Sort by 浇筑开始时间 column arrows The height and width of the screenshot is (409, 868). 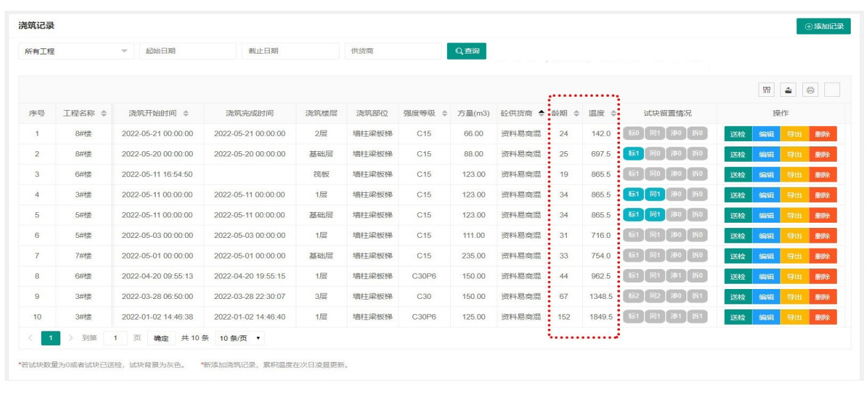coord(186,113)
